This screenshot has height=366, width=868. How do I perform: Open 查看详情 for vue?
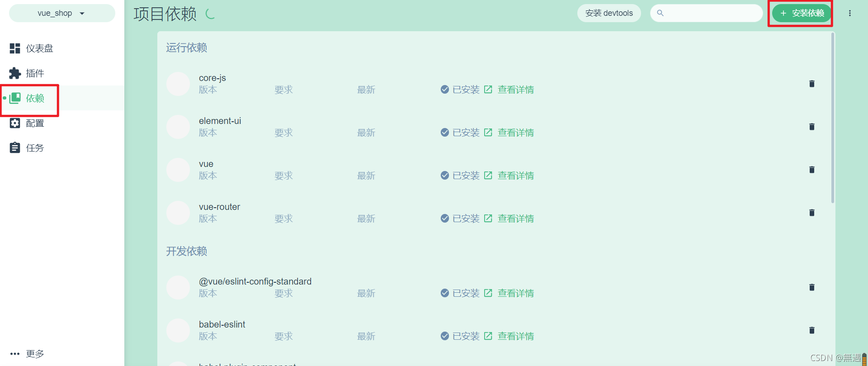click(516, 176)
